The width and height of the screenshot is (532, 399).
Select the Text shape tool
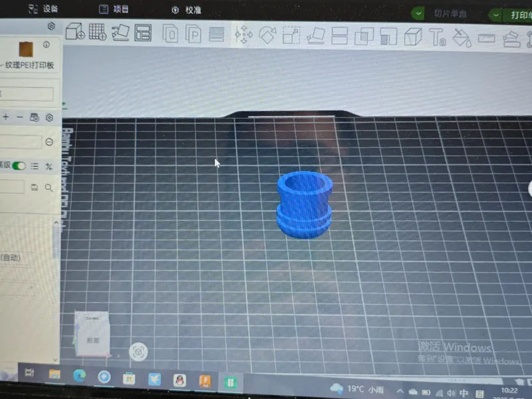(x=438, y=37)
